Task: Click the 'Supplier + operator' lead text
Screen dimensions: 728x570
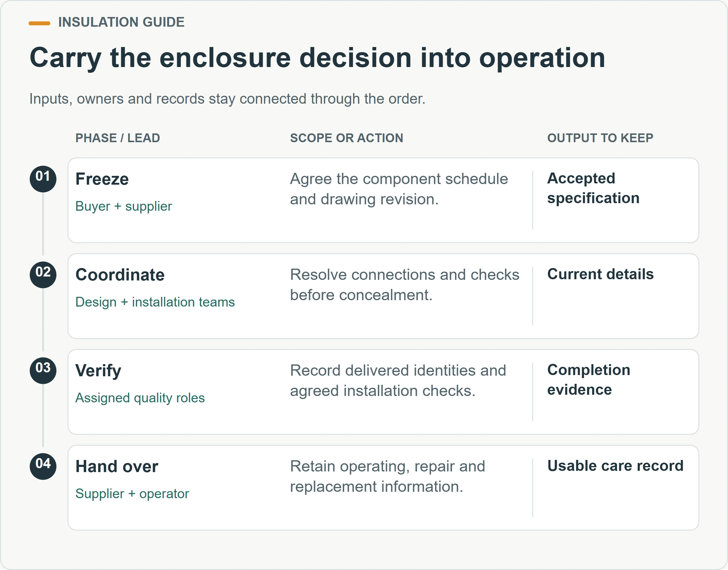Action: (x=132, y=494)
